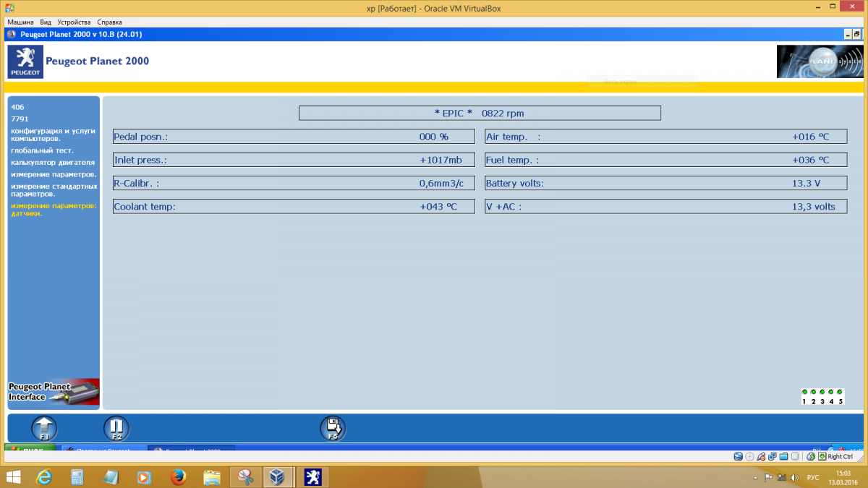The width and height of the screenshot is (868, 488).
Task: Click the Firefox icon in the taskbar
Action: point(177,477)
